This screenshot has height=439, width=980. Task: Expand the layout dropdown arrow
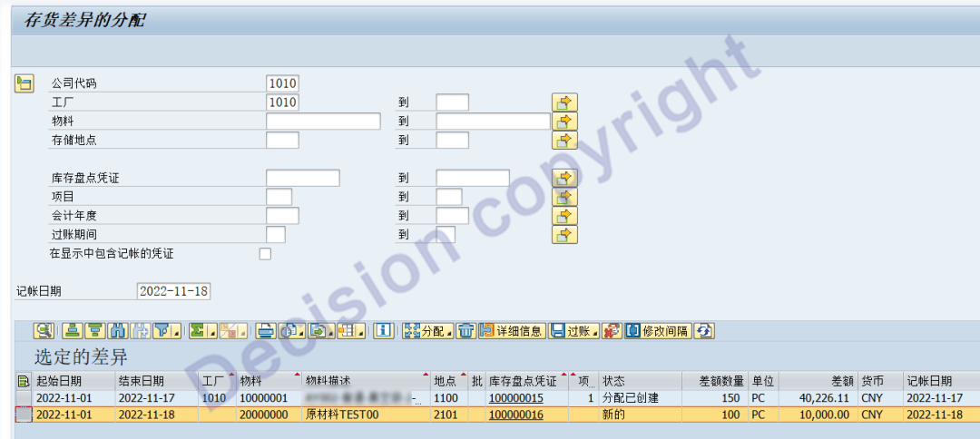click(x=360, y=332)
